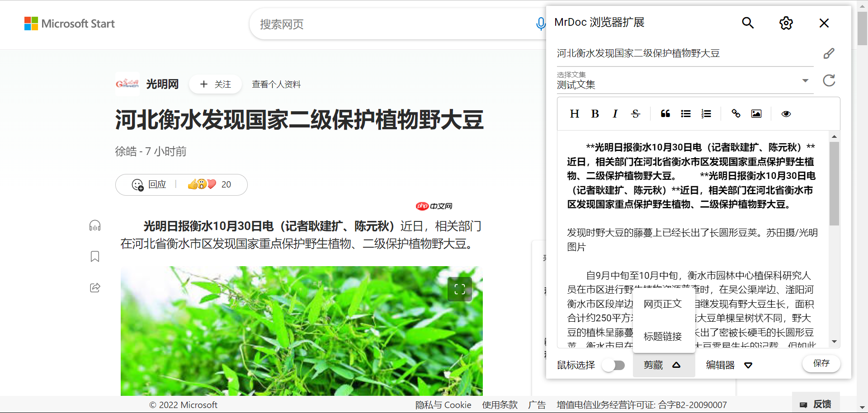Insert a hyperlink using the toolbar icon

[x=736, y=113]
